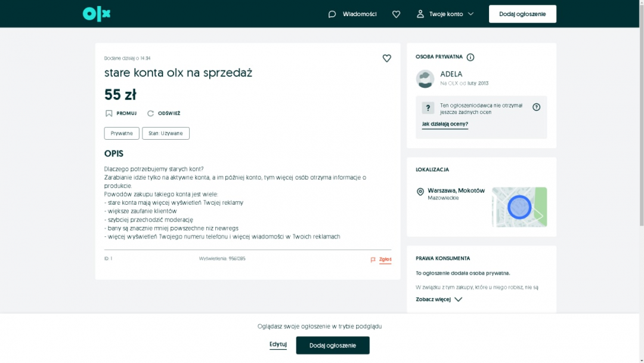Open ADELA's profile avatar

[425, 79]
